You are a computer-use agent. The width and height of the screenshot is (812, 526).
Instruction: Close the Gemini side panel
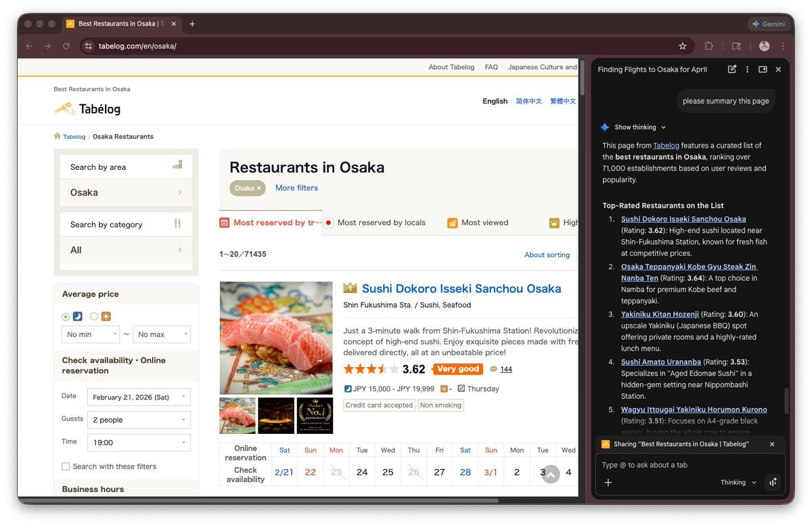point(778,69)
